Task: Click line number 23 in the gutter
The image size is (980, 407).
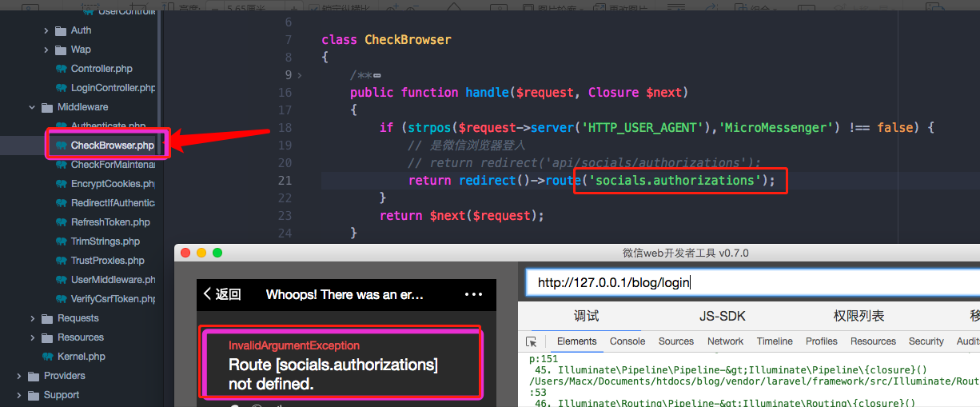Action: 285,216
